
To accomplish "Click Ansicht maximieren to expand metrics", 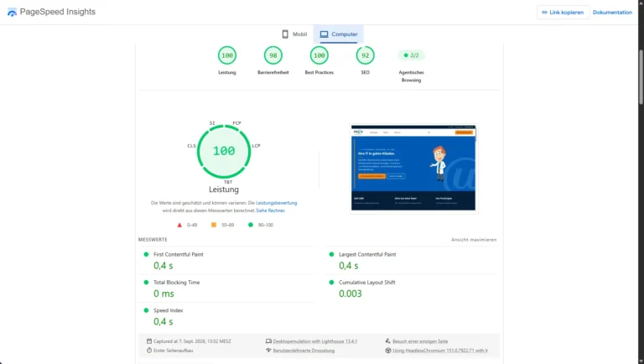I will coord(474,240).
